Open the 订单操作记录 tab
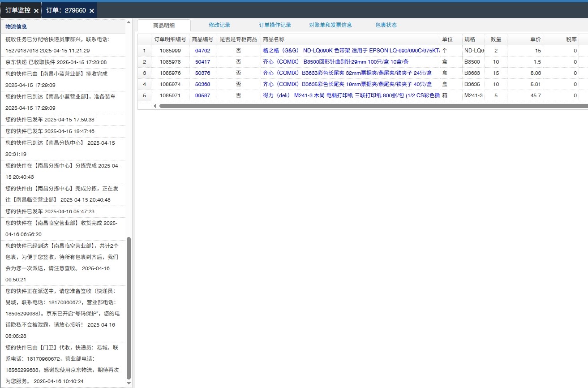Image resolution: width=588 pixels, height=388 pixels. point(275,25)
